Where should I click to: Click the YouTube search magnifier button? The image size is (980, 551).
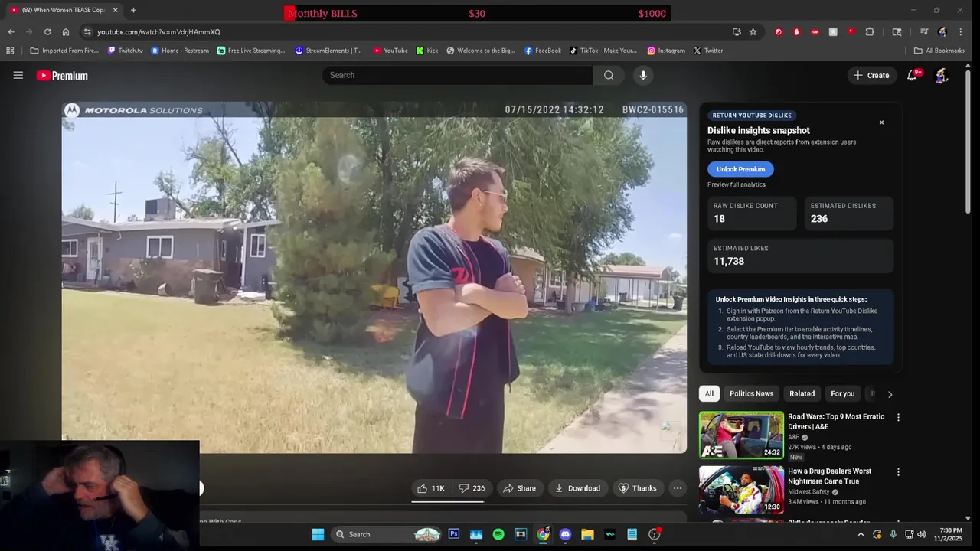click(609, 75)
